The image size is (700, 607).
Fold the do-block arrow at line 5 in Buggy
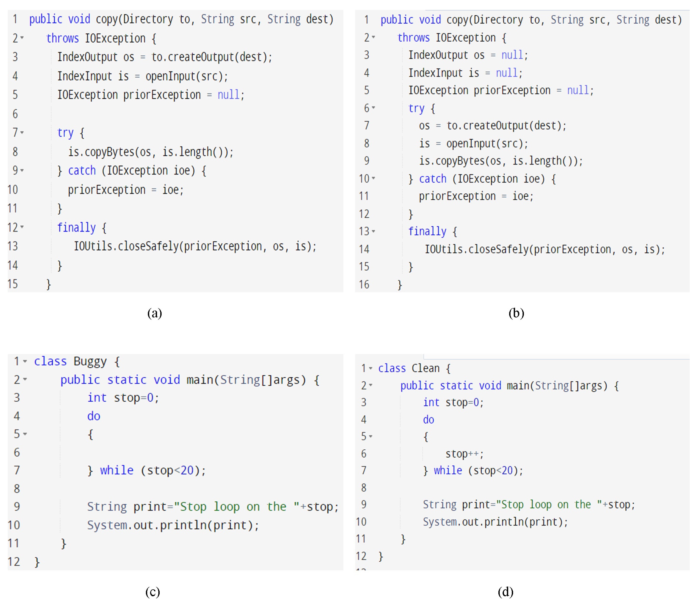click(x=25, y=434)
